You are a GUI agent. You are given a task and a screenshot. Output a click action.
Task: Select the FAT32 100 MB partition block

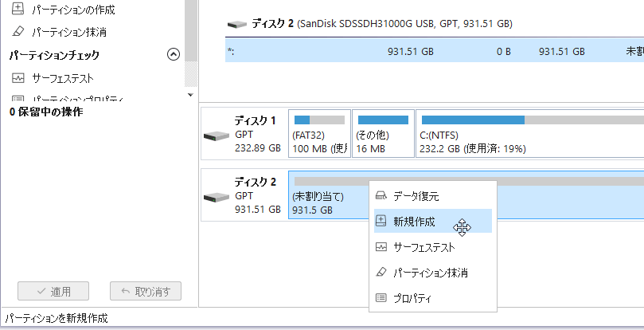(x=319, y=134)
